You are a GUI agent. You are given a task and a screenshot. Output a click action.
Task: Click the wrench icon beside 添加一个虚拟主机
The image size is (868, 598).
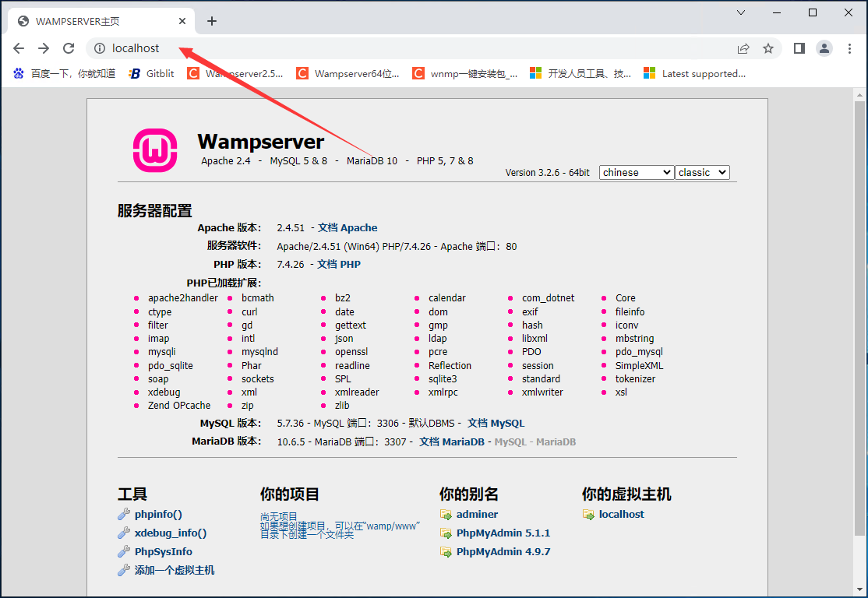(x=125, y=570)
